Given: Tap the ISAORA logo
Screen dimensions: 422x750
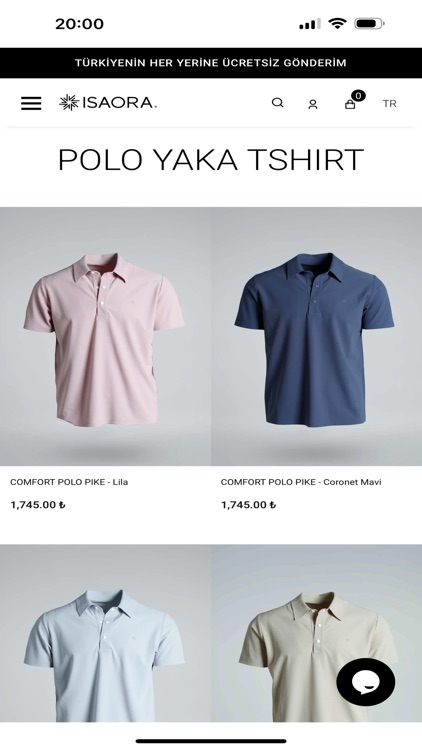Looking at the screenshot, I should coord(108,102).
